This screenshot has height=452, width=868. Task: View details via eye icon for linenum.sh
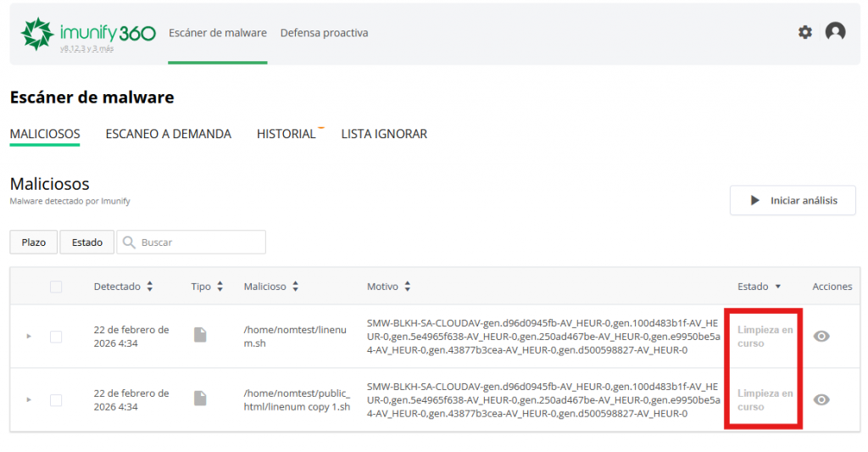click(x=821, y=337)
